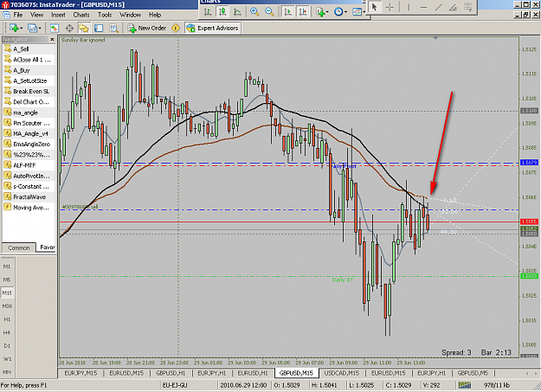Select the Trendline drawing tool

pos(439,7)
